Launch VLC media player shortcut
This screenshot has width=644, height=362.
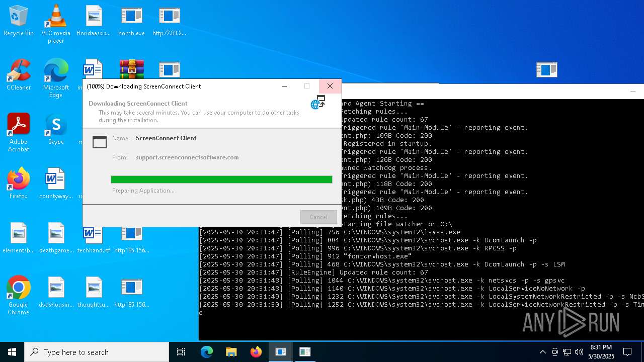56,24
